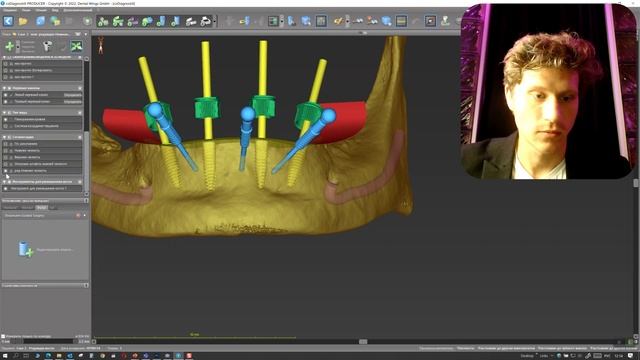Click the round green icon before the workflow steps
The image size is (640, 360).
click(x=87, y=21)
